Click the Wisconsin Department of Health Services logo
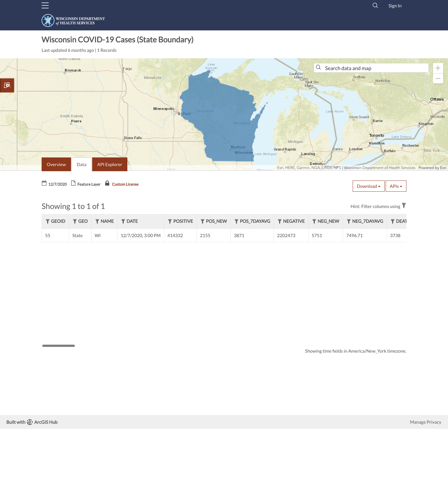 click(x=73, y=21)
